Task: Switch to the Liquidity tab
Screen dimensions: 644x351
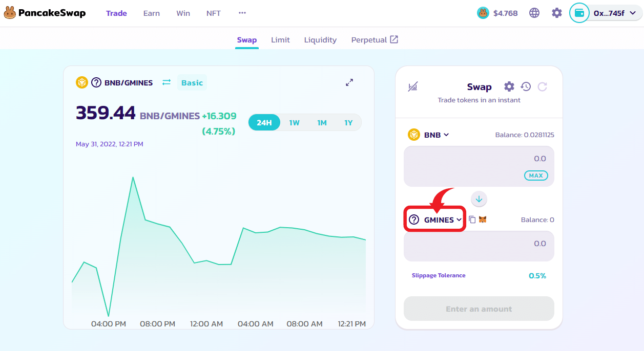Action: (x=320, y=40)
